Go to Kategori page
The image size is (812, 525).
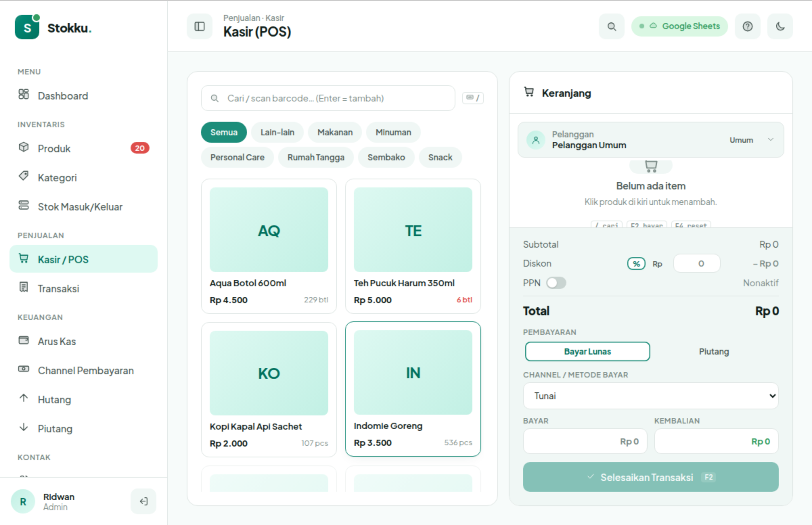click(x=84, y=178)
